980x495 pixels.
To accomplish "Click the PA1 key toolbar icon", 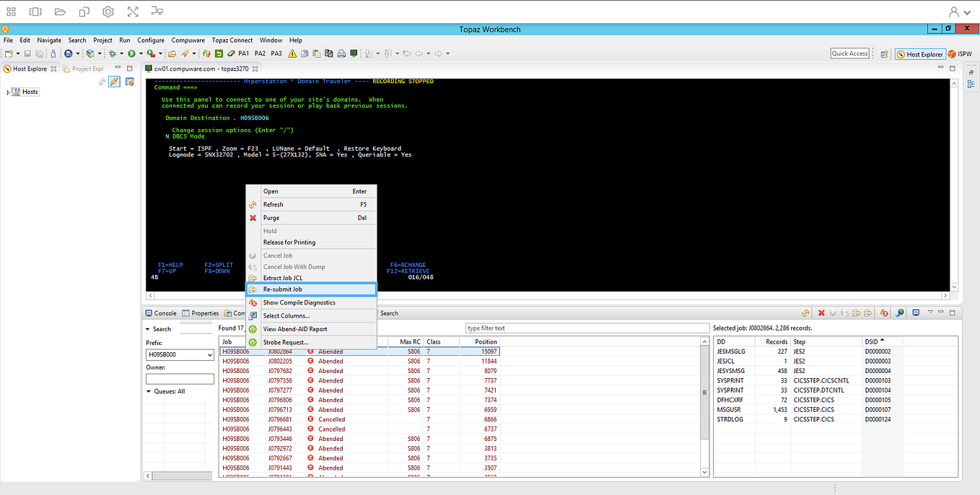I will 243,53.
